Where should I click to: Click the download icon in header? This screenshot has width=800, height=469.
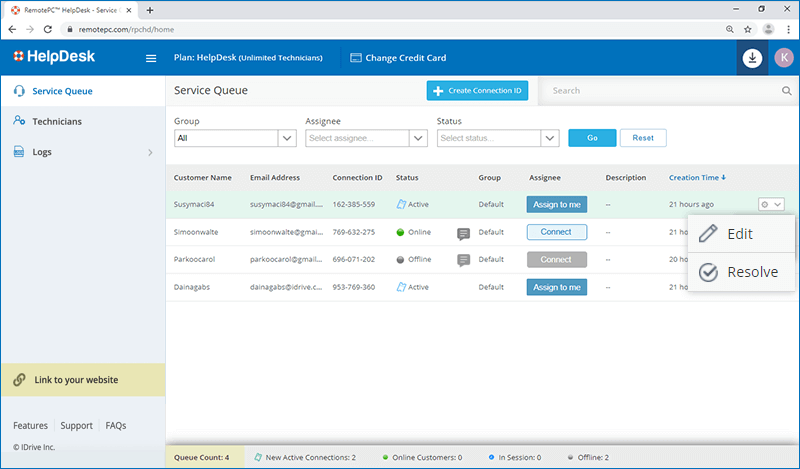(x=752, y=58)
